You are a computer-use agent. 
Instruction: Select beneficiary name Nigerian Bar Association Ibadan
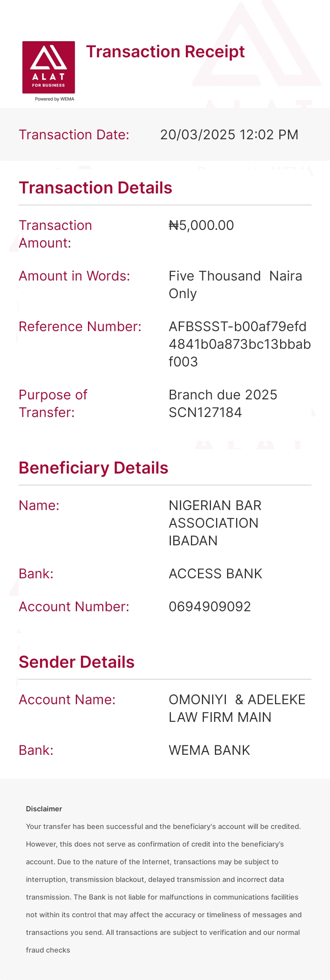215,523
